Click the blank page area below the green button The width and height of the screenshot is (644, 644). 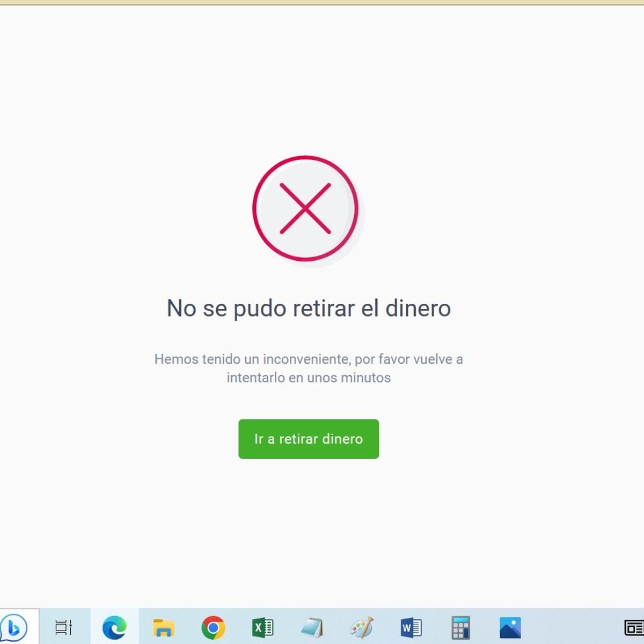pyautogui.click(x=309, y=526)
